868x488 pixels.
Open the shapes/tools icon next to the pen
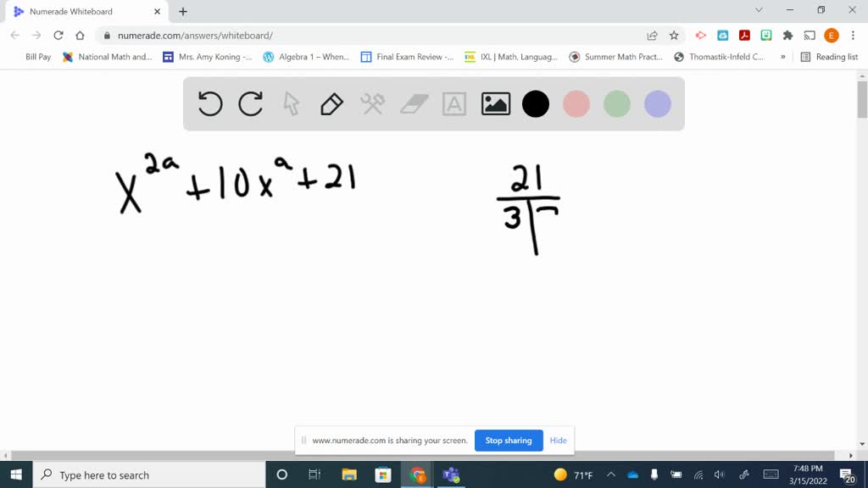coord(372,103)
